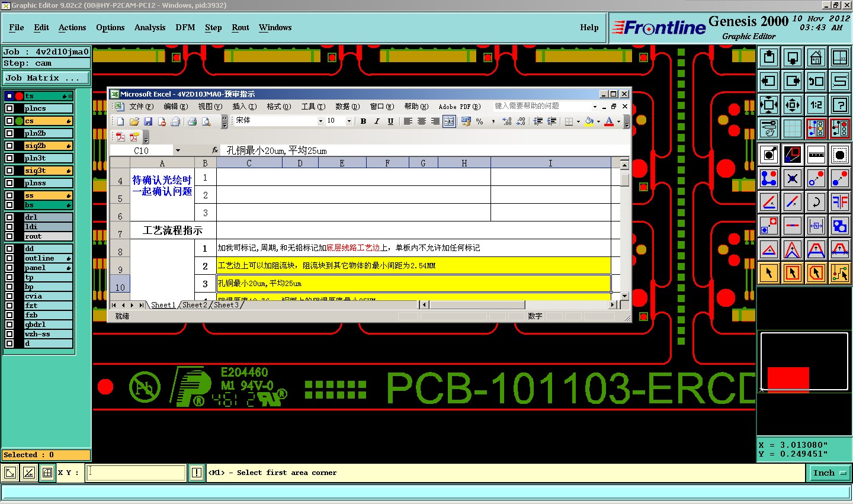Toggle the checkbox for the plncs layer
The height and width of the screenshot is (504, 853).
[9, 108]
